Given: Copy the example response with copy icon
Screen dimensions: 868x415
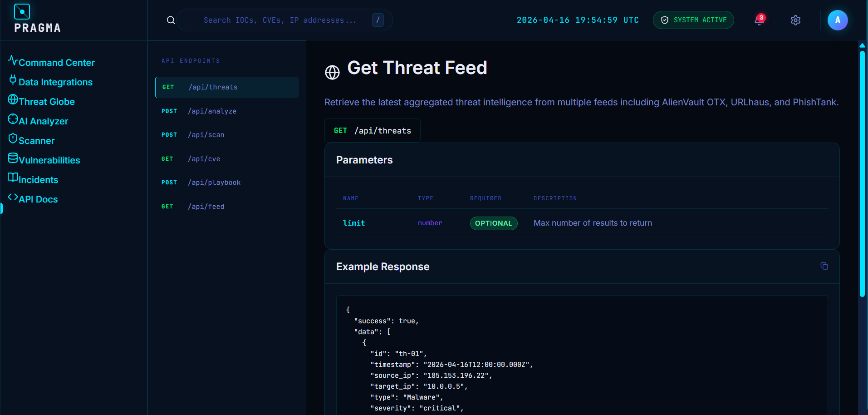Looking at the screenshot, I should [824, 266].
